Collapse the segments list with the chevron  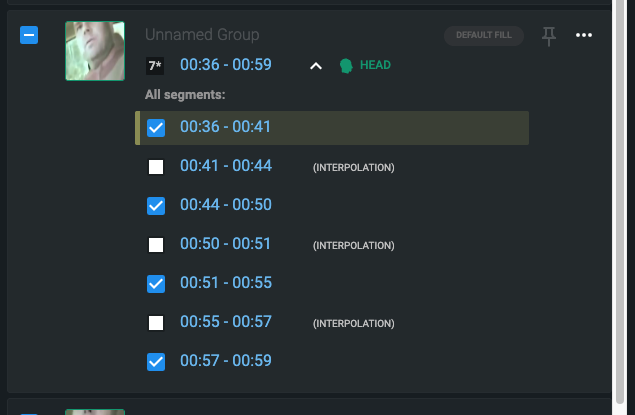pos(316,66)
